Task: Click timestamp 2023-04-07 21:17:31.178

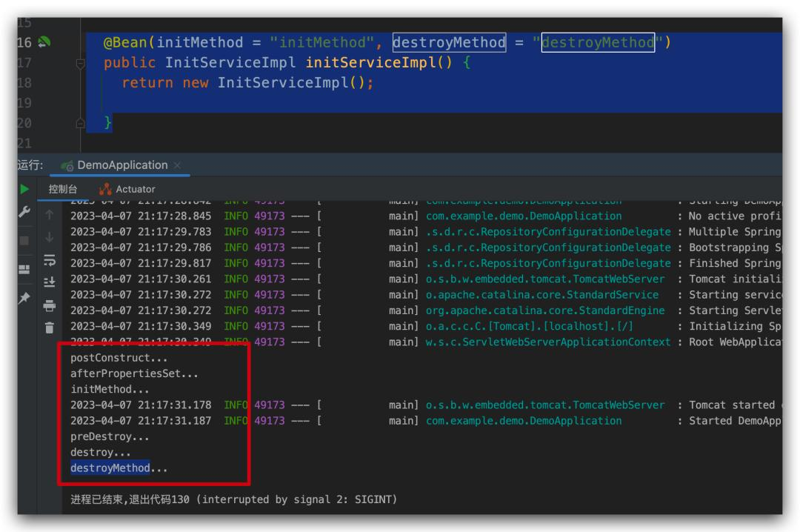Action: pyautogui.click(x=141, y=405)
